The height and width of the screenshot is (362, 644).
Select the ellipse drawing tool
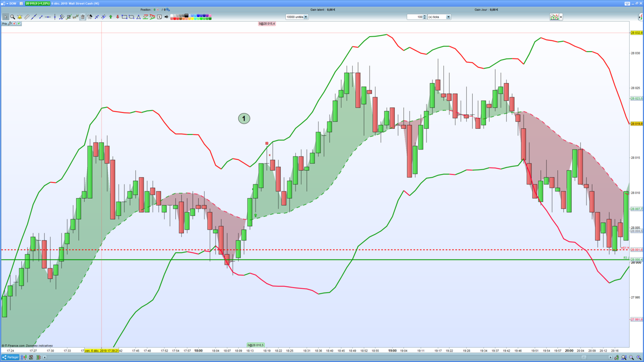click(x=131, y=17)
